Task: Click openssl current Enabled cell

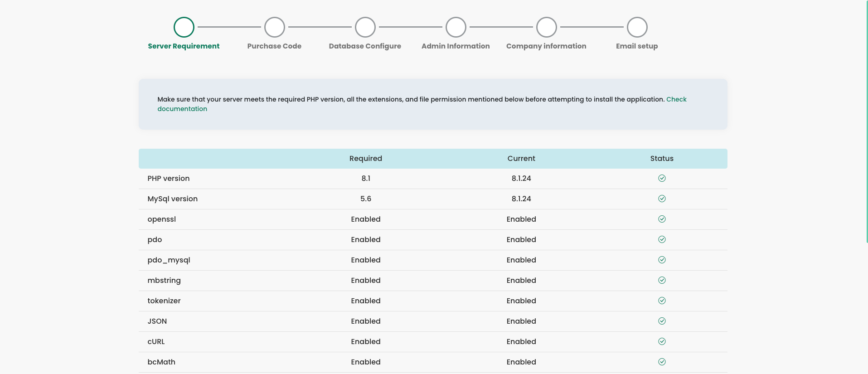Action: coord(521,219)
